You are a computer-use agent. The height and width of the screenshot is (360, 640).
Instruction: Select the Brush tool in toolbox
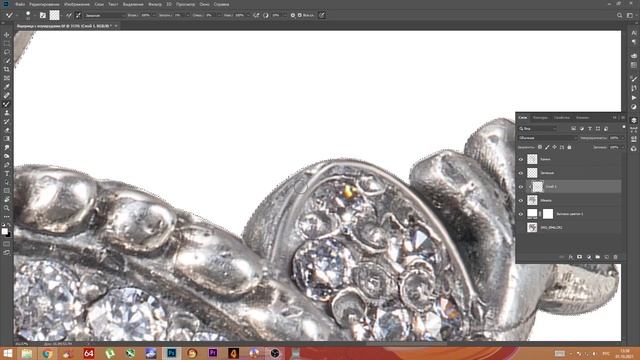coord(7,104)
